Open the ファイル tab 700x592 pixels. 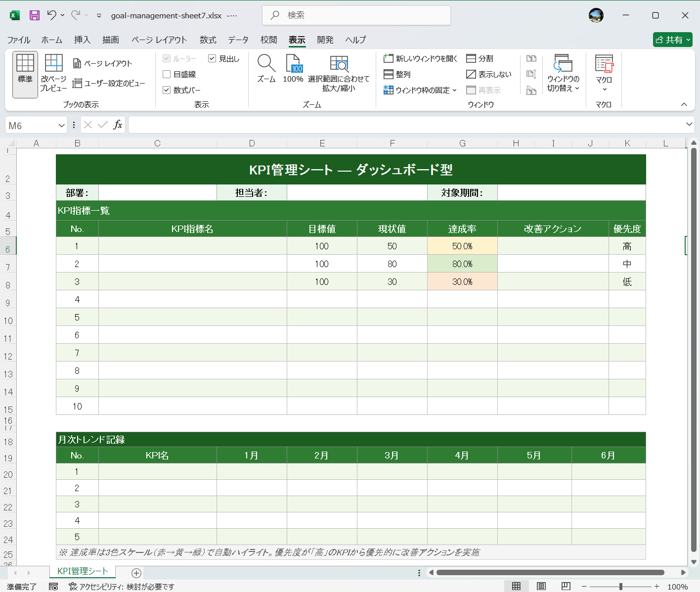(19, 40)
